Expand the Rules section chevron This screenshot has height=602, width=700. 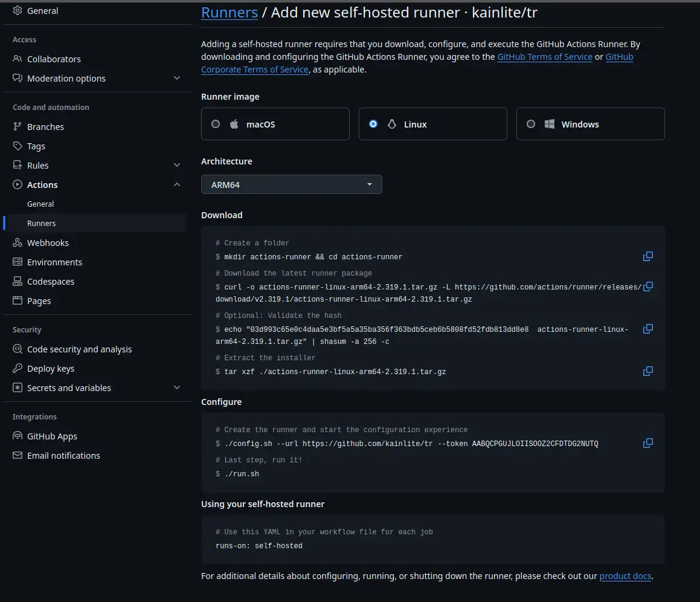[x=177, y=165]
